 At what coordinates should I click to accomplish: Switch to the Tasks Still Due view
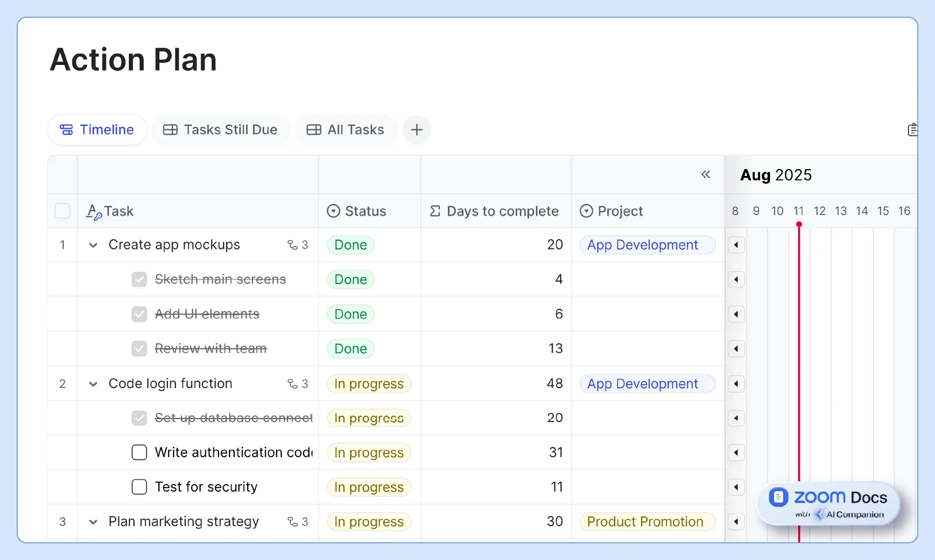pos(220,129)
